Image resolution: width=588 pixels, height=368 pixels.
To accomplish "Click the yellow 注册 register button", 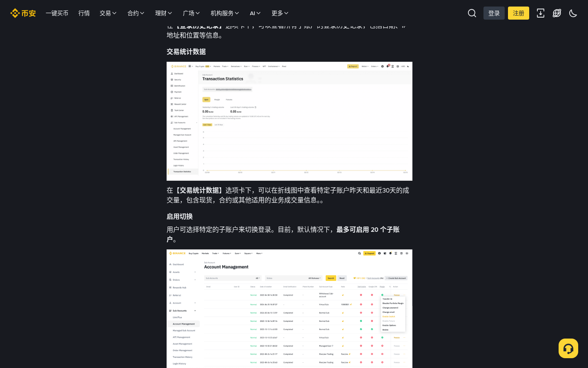I will point(519,13).
